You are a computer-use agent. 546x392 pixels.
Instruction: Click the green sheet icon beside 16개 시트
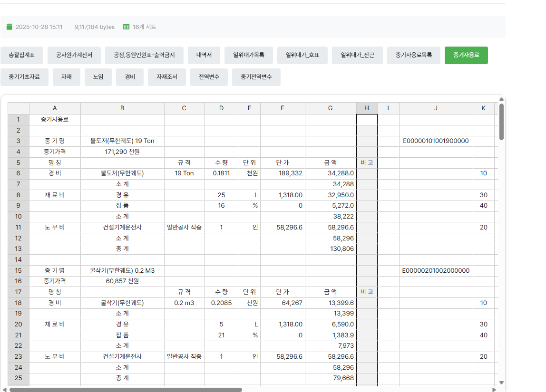(x=126, y=27)
